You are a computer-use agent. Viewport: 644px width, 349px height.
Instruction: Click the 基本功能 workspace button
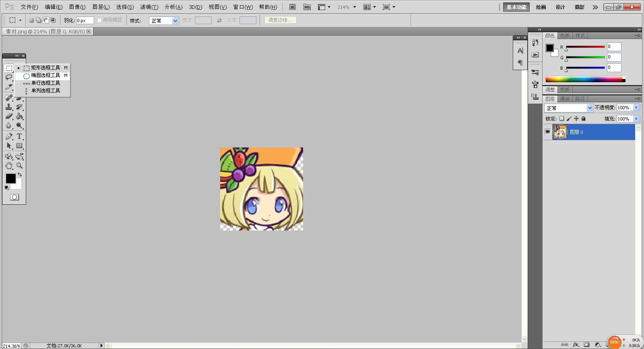pyautogui.click(x=516, y=7)
